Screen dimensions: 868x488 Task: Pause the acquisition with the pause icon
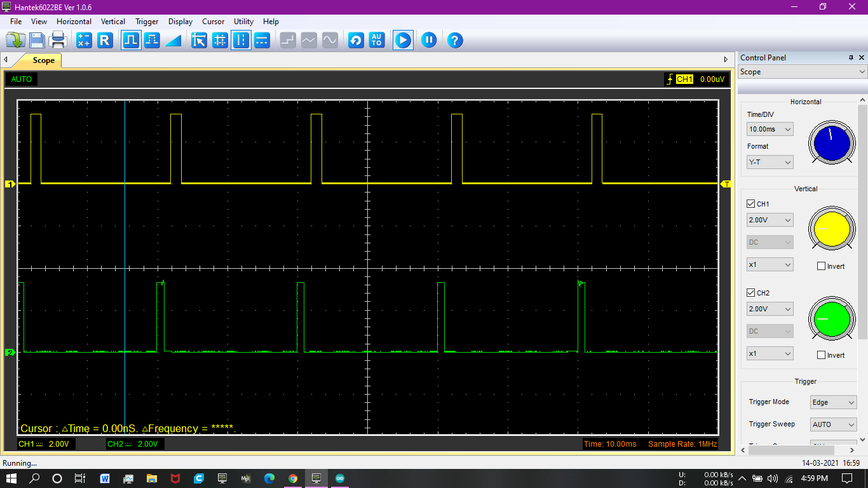coord(429,40)
